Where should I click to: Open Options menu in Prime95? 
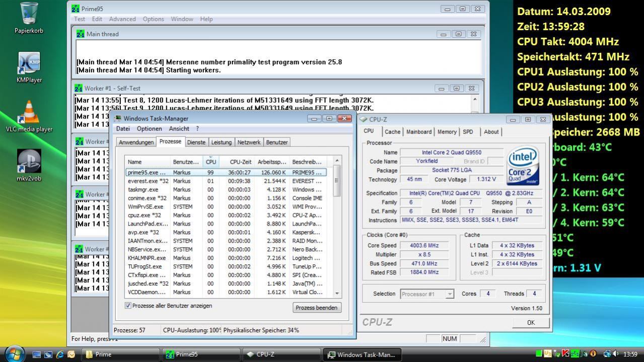click(x=153, y=19)
